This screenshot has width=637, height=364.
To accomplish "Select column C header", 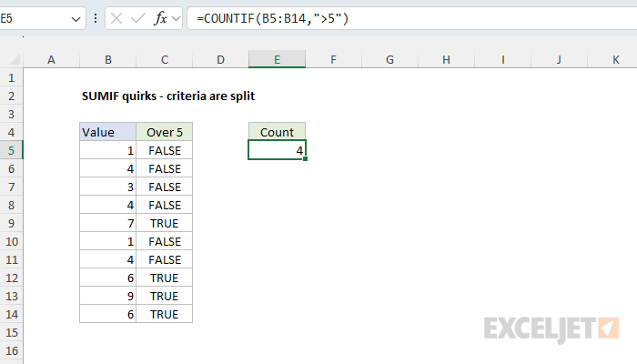I will pyautogui.click(x=165, y=60).
